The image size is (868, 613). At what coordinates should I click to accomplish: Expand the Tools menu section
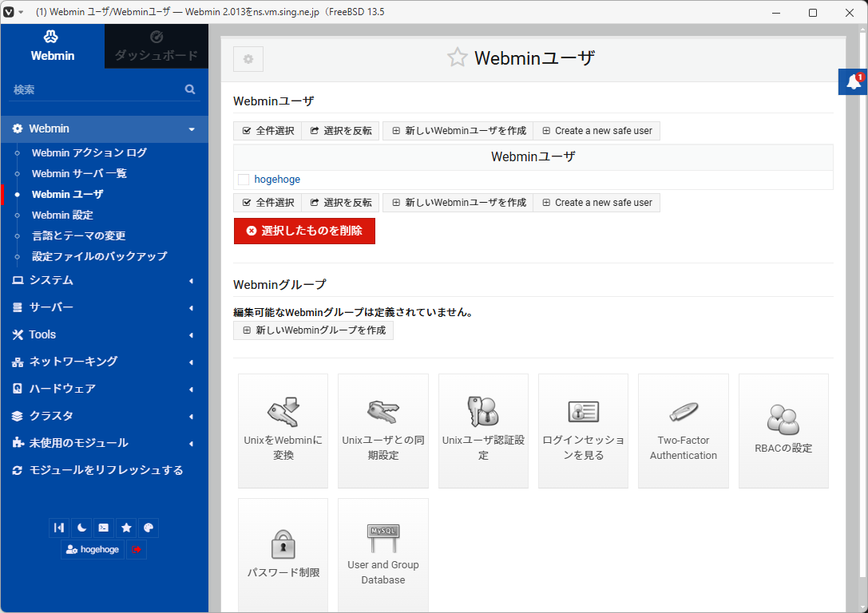(x=105, y=334)
